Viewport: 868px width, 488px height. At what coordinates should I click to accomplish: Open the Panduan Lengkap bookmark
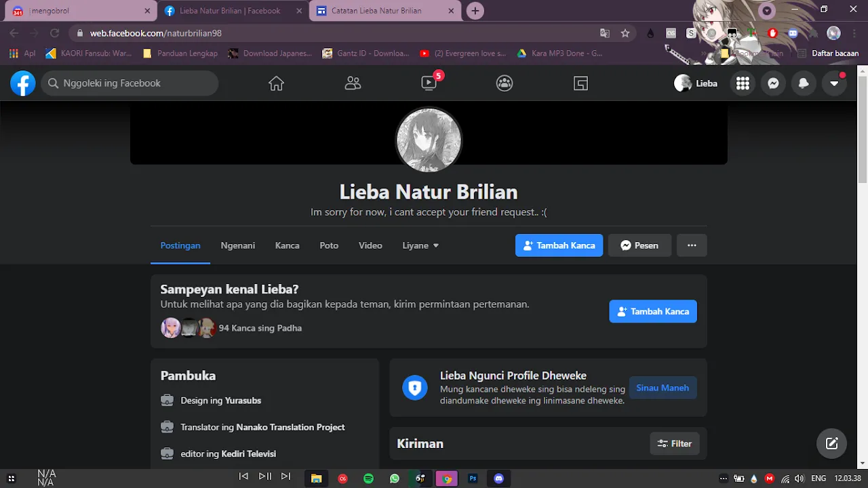coord(180,53)
